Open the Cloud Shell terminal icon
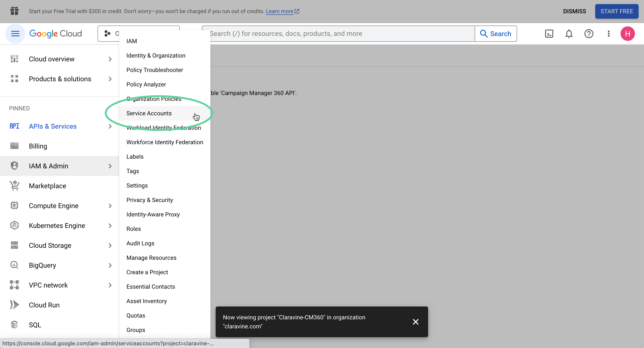Image resolution: width=644 pixels, height=348 pixels. [549, 34]
